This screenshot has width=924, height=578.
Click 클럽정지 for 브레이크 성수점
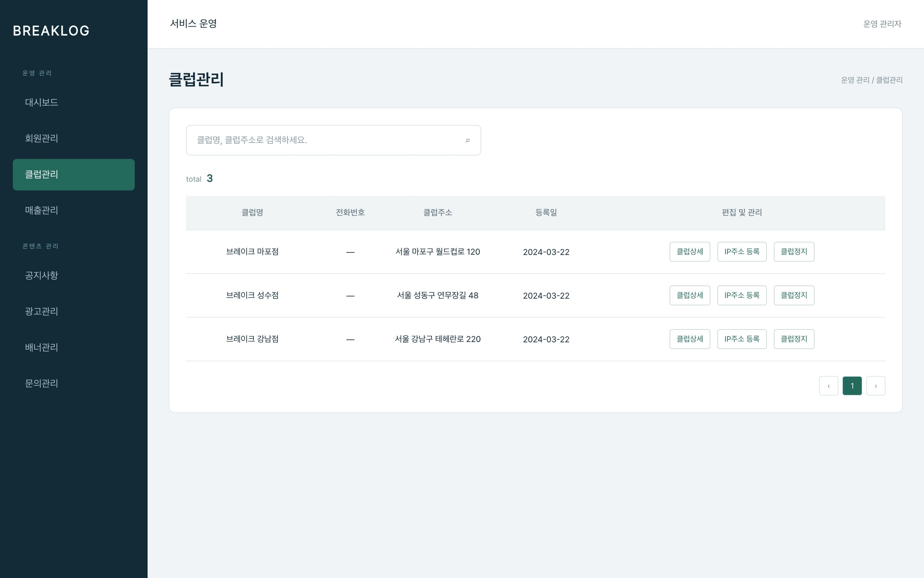(x=794, y=295)
